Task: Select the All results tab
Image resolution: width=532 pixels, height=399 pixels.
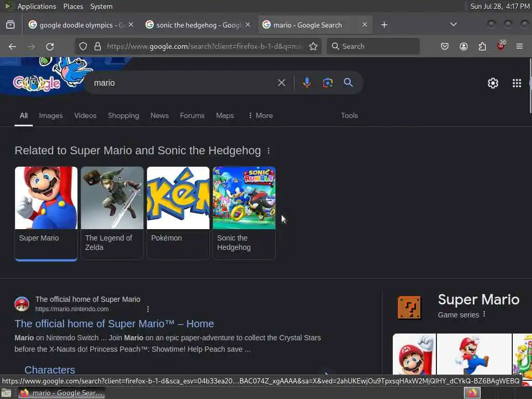Action: 23,116
